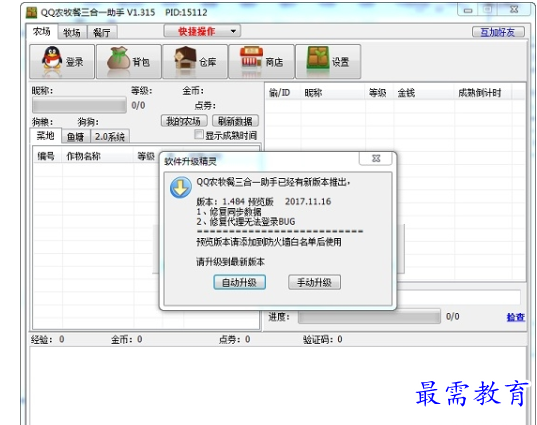Click the friends list 等级 column header
Image resolution: width=537 pixels, height=425 pixels.
[379, 93]
